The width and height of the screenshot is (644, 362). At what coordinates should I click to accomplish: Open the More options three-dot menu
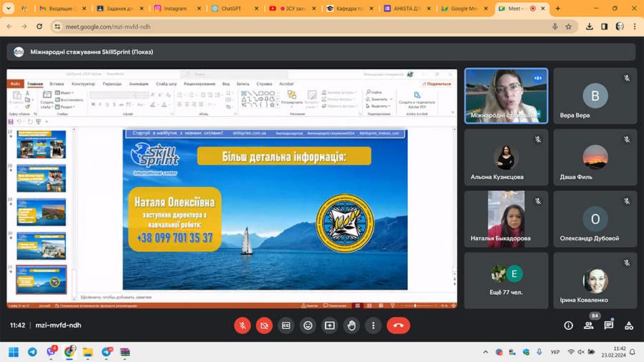(x=373, y=325)
